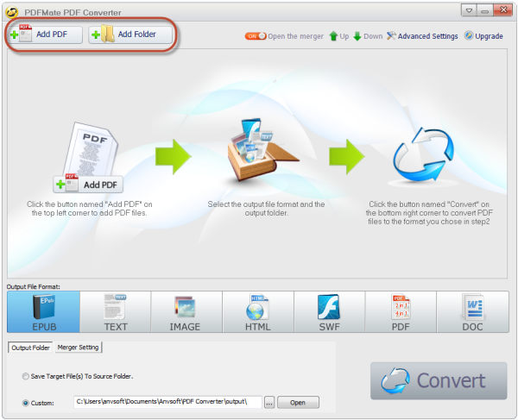Click the Upgrade link
This screenshot has width=518, height=420.
(483, 36)
